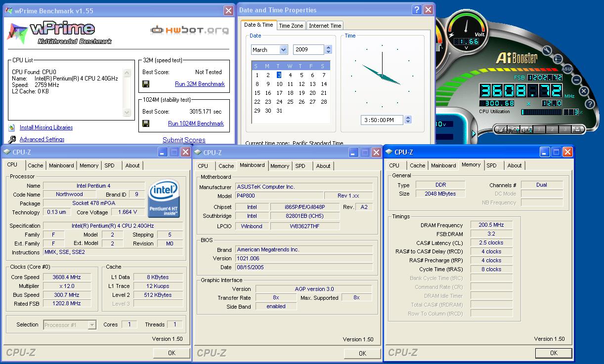Open About tab in CPU-Z Memory window

coord(515,165)
